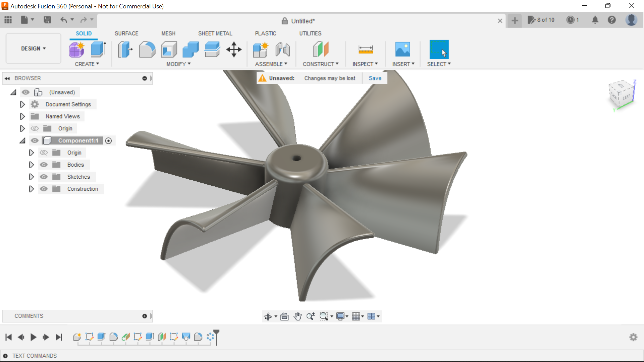Expand the COMMENTS panel plus button
This screenshot has height=362, width=644.
pos(145,316)
